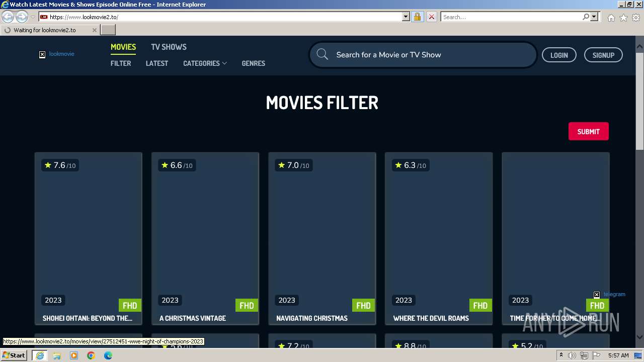Click the 7.0/10 rating badge

[293, 165]
